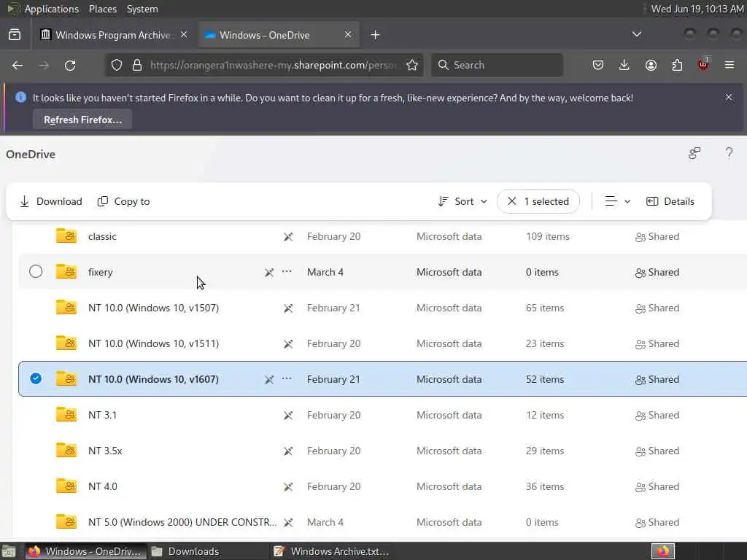Open the view options layout dropdown

pos(617,201)
